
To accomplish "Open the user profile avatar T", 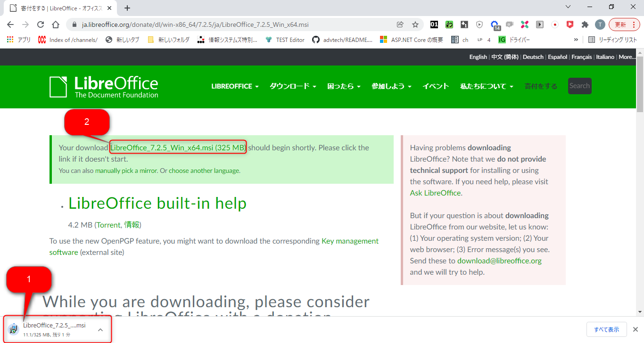I will (600, 24).
